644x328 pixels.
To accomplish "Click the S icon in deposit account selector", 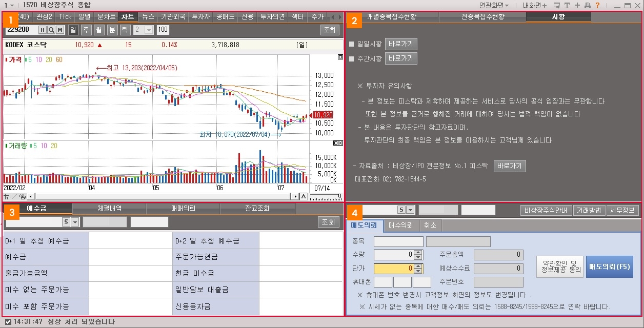I will [x=66, y=222].
